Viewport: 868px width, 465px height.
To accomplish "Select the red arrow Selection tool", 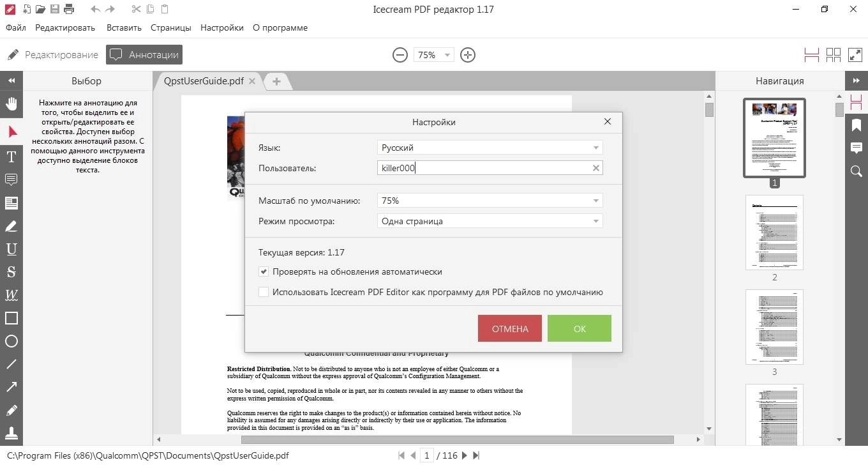I will pyautogui.click(x=11, y=132).
